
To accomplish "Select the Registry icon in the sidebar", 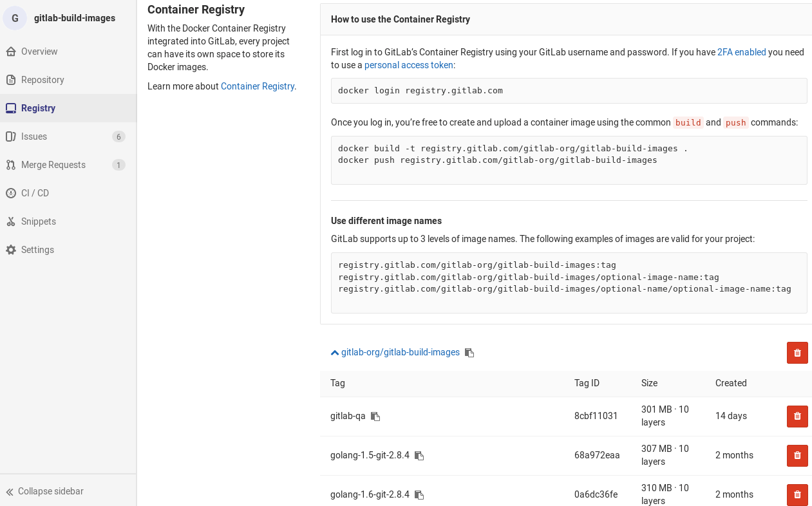I will [10, 108].
